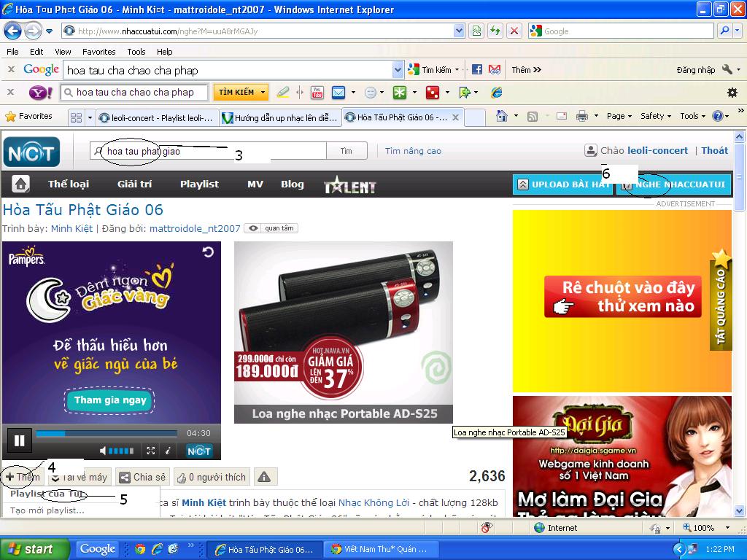Switch to the Hướng dẫn up nhạc tab
The width and height of the screenshot is (747, 560).
click(x=281, y=117)
